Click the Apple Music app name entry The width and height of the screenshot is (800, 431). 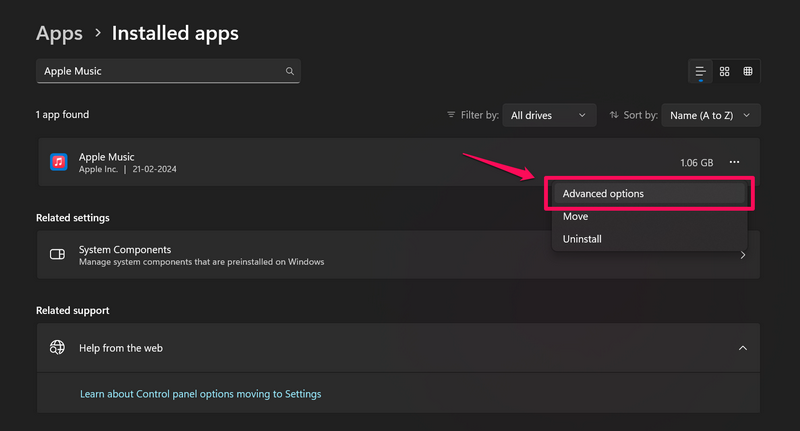click(x=106, y=157)
